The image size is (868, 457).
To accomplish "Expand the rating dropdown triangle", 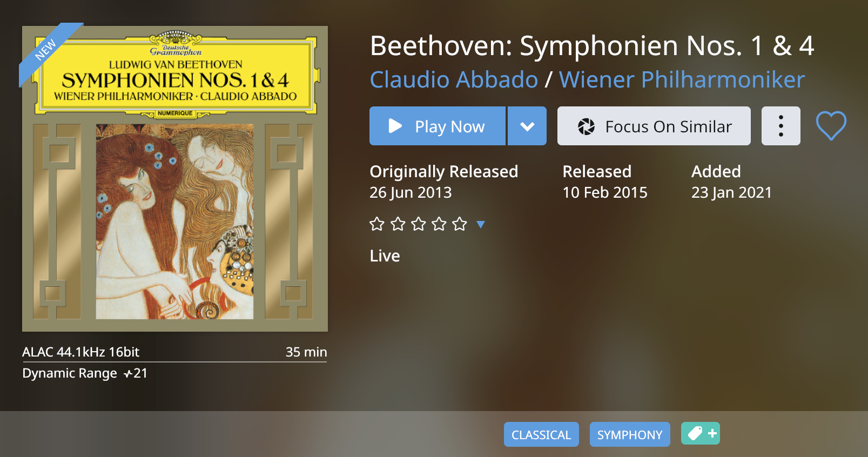I will click(x=481, y=224).
